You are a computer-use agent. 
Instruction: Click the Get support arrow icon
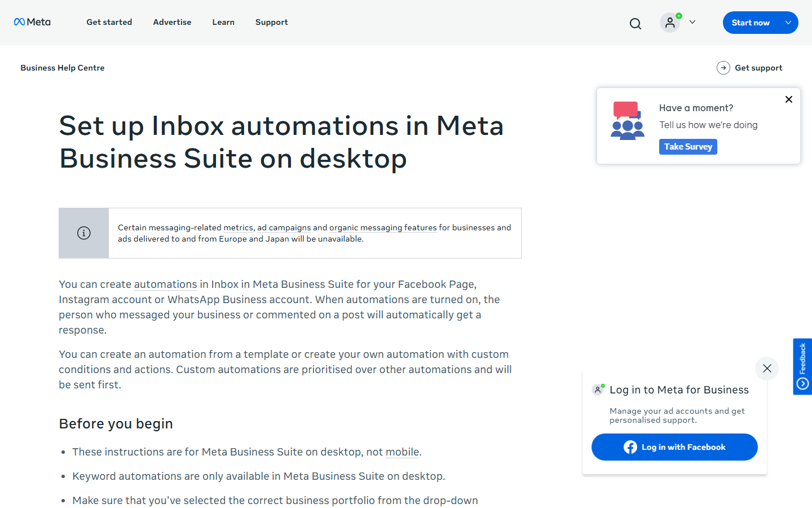723,68
